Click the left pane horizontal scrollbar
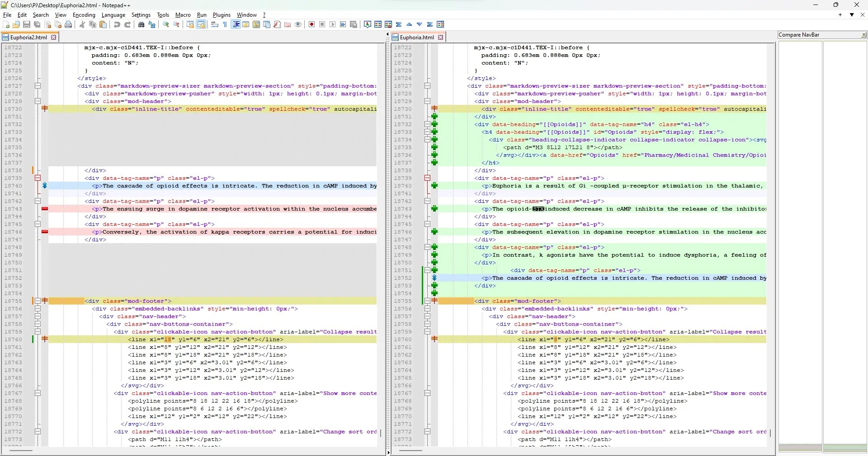868x456 pixels. pyautogui.click(x=20, y=451)
